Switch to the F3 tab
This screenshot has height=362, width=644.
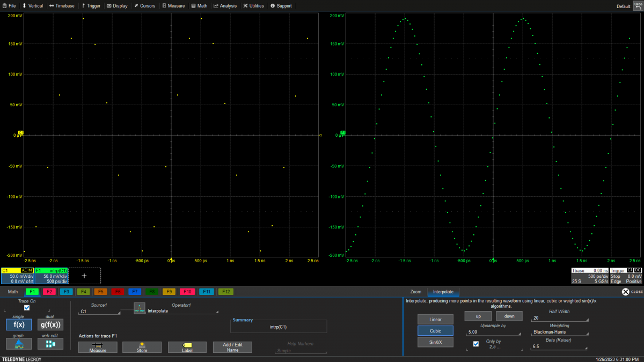pos(67,292)
